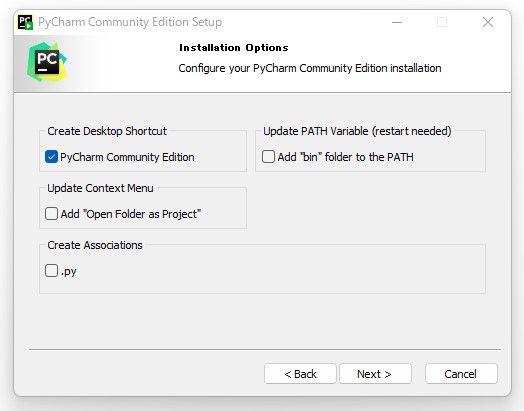524x411 pixels.
Task: Uncheck the PyCharm Community Edition desktop shortcut
Action: 51,157
